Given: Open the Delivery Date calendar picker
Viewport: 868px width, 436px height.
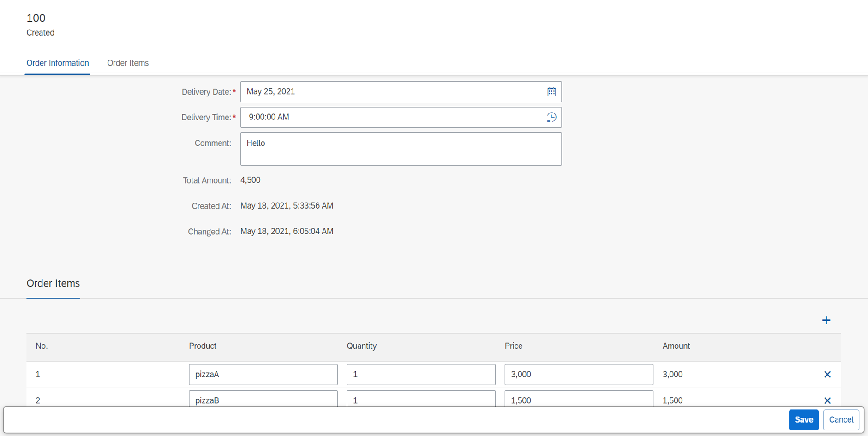Looking at the screenshot, I should (551, 92).
